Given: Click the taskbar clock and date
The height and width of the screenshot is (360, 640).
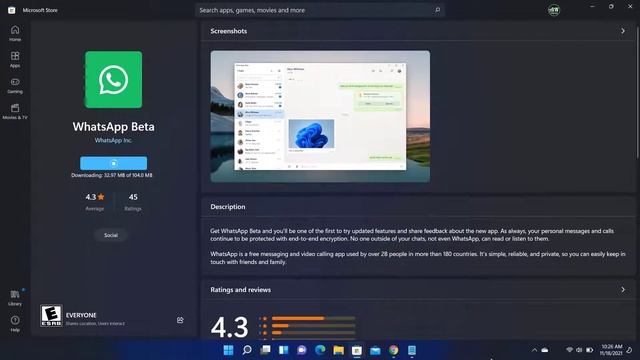Looking at the screenshot, I should 611,350.
